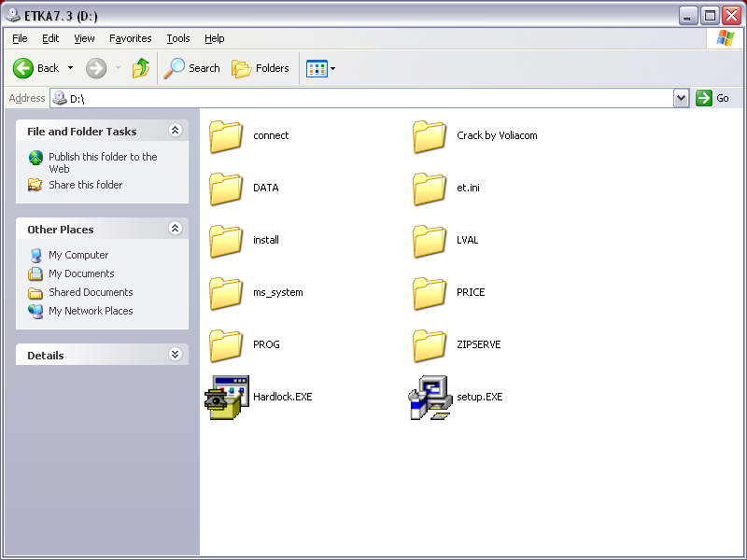Viewport: 747px width, 560px height.
Task: Select the Crack by Voliacom folder
Action: coord(430,136)
